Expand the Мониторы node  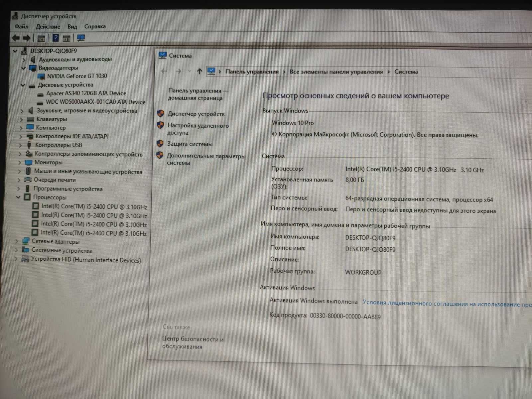tap(20, 163)
